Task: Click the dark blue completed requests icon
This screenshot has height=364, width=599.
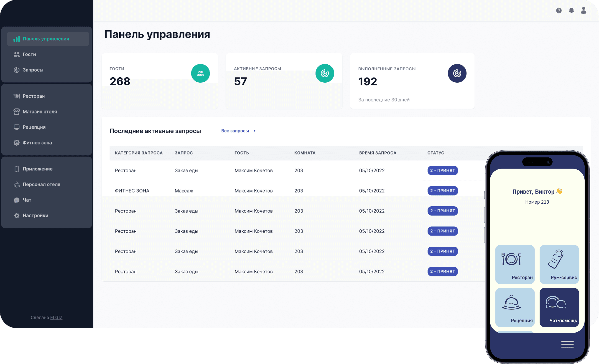Action: point(457,73)
